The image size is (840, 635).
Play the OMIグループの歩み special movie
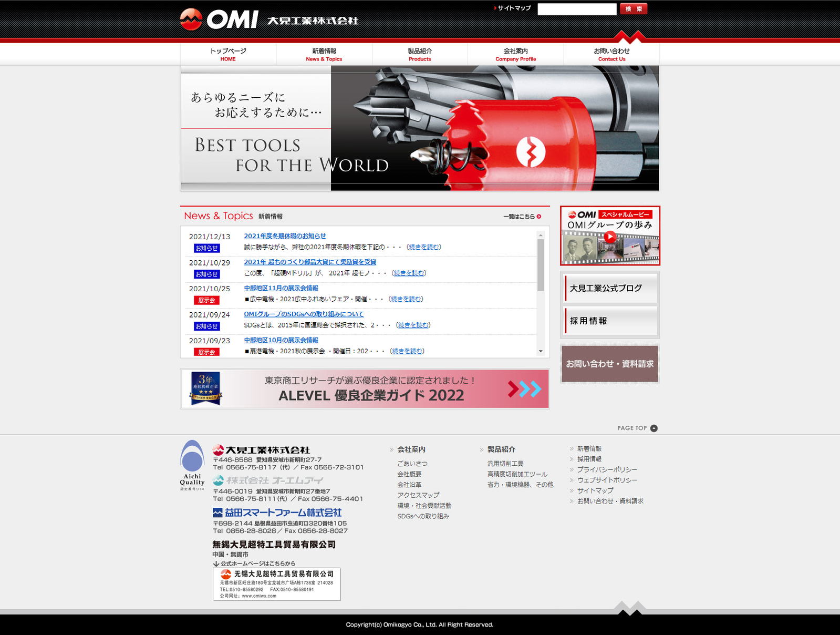coord(610,236)
